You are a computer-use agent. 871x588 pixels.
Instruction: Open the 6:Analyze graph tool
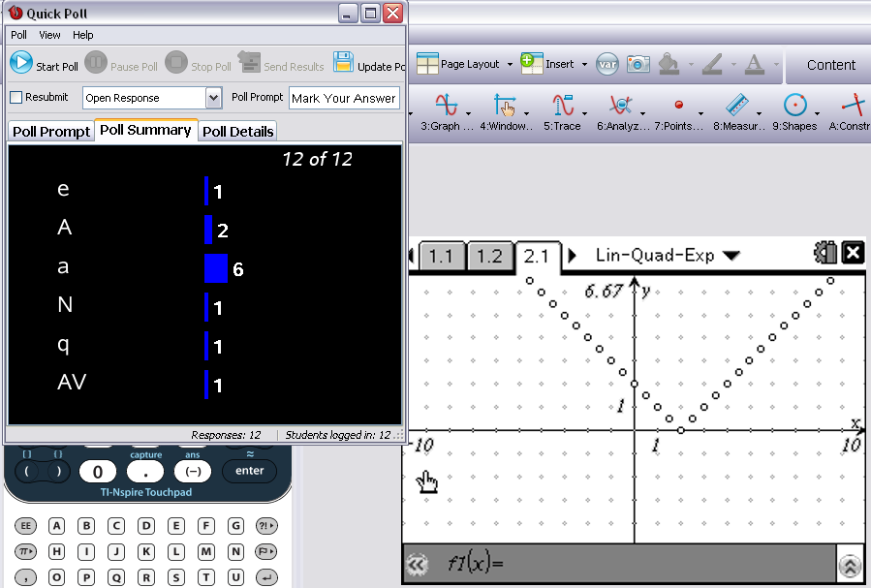621,105
